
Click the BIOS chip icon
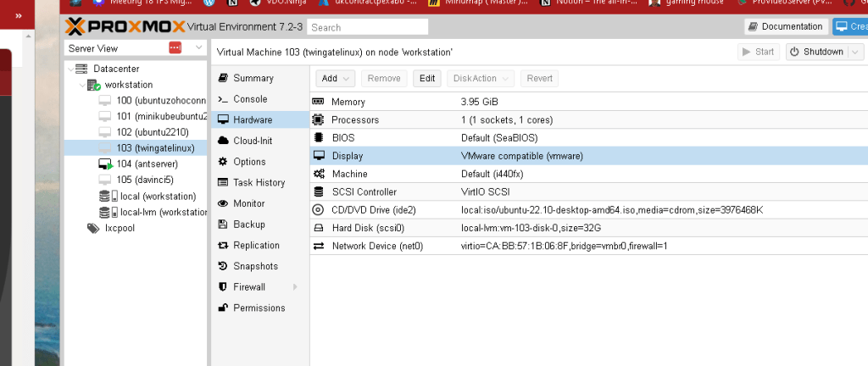pyautogui.click(x=319, y=137)
